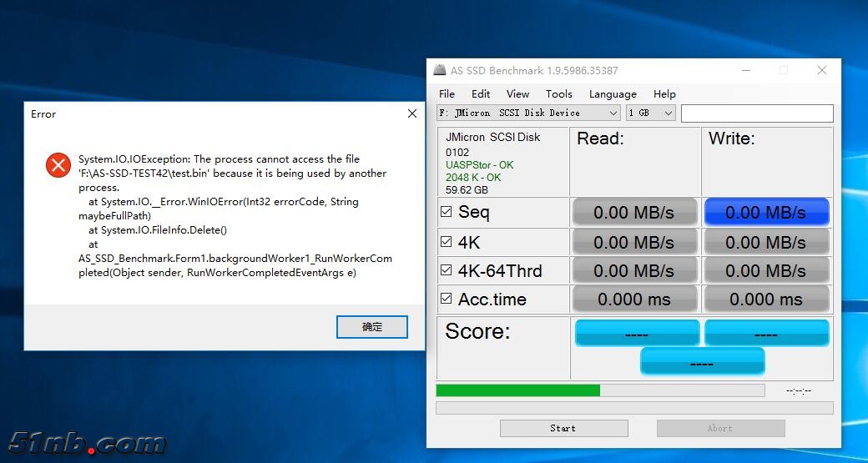Screen dimensions: 868x463
Task: Close the AS SSD Benchmark window
Action: [x=822, y=71]
